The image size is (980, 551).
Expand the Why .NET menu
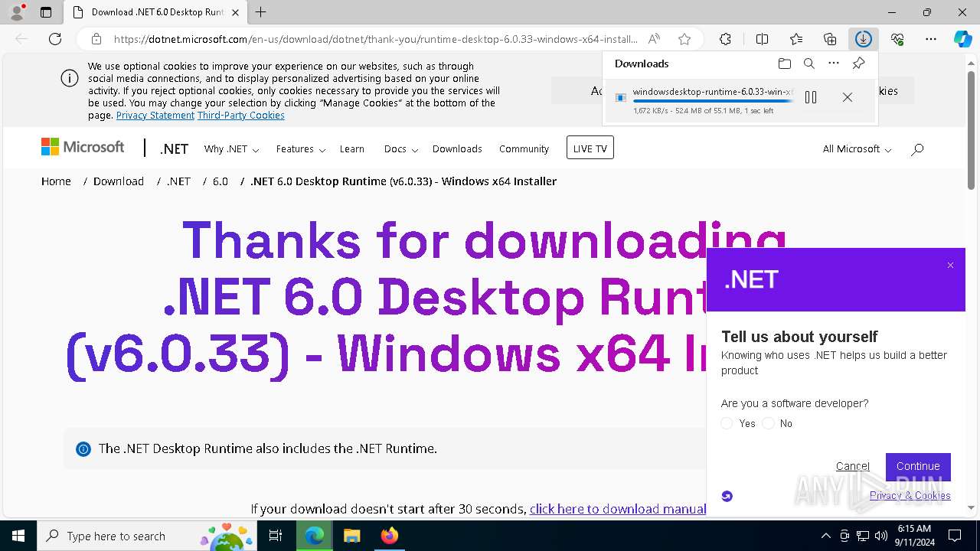coord(231,149)
